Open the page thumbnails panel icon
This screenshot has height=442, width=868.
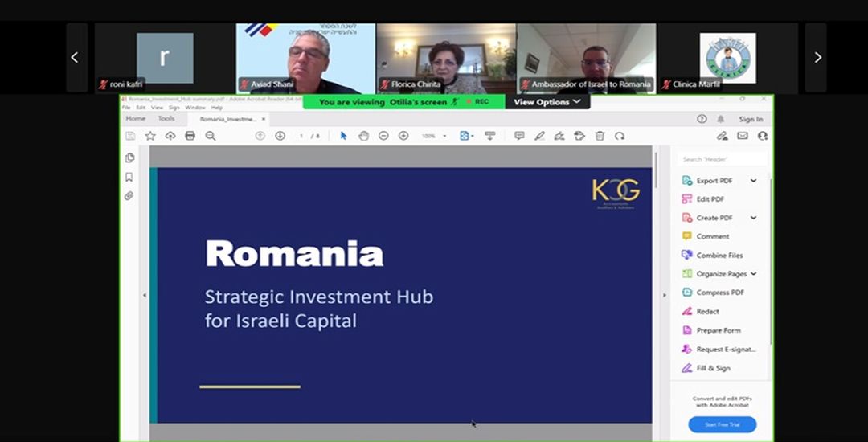coord(129,158)
